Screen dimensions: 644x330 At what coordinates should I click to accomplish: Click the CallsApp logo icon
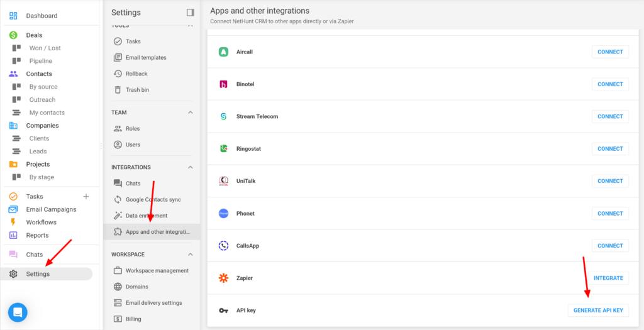tap(223, 245)
